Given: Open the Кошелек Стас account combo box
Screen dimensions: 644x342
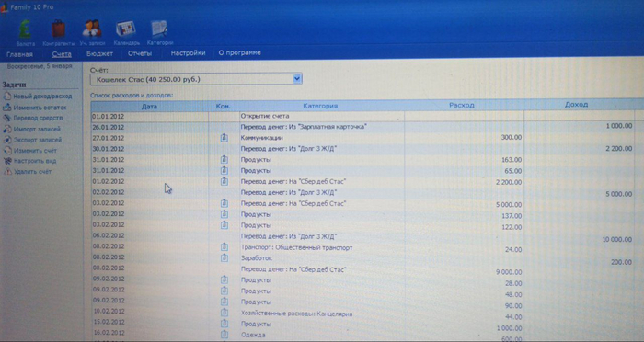Looking at the screenshot, I should [196, 79].
